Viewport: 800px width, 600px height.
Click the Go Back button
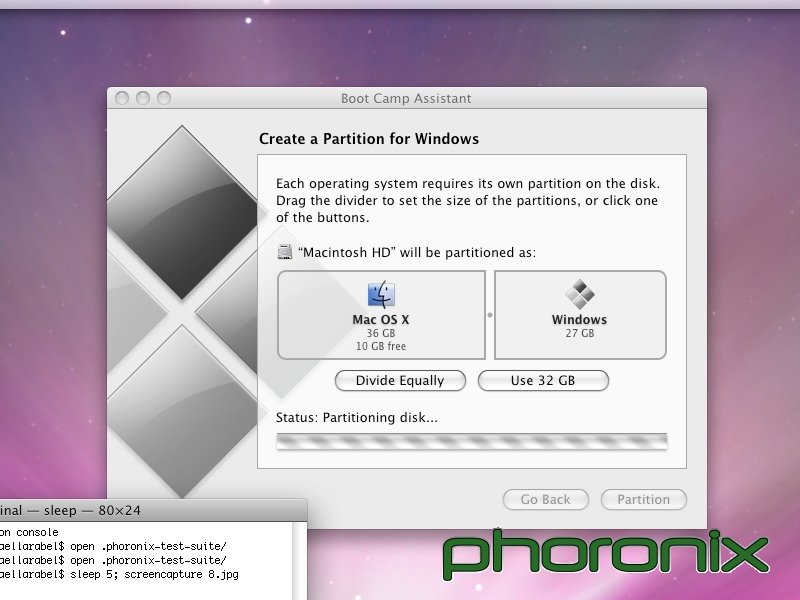coord(545,499)
